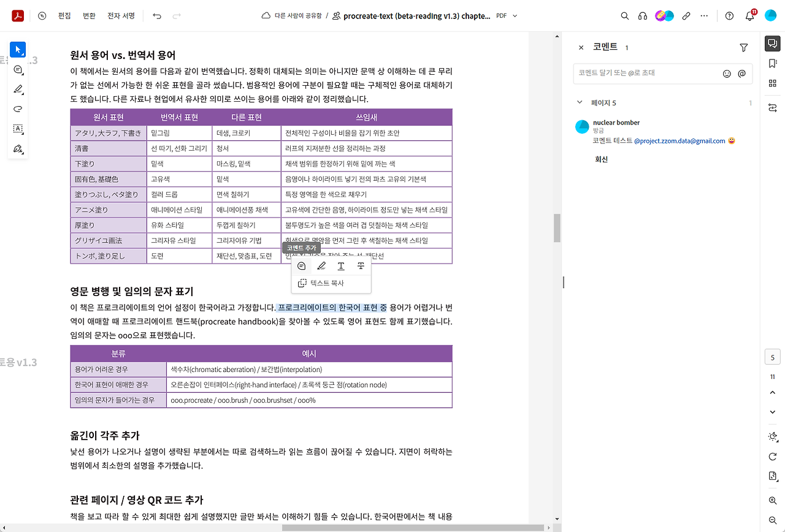This screenshot has height=532, width=785.
Task: Copy share link with chain icon
Action: coord(686,16)
